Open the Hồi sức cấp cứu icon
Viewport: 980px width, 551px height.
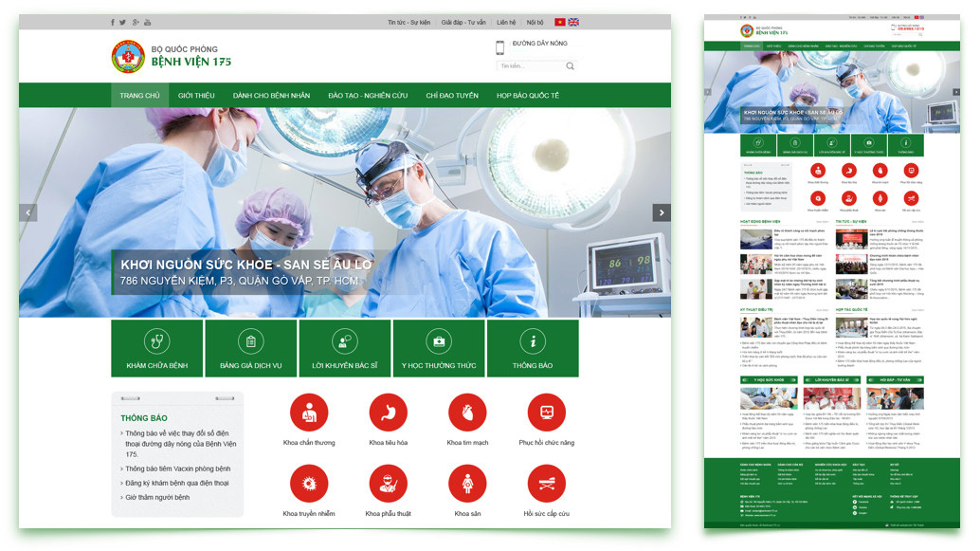click(547, 484)
